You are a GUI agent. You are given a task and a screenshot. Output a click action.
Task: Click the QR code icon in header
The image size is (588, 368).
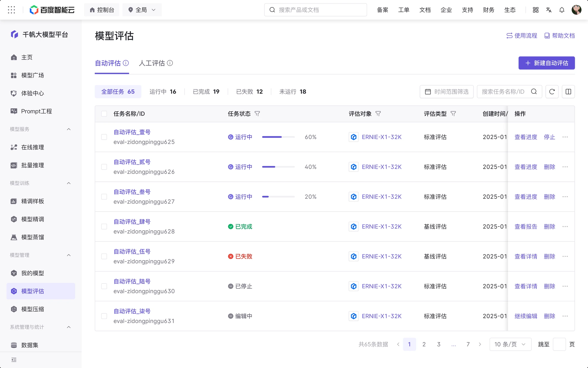[535, 10]
